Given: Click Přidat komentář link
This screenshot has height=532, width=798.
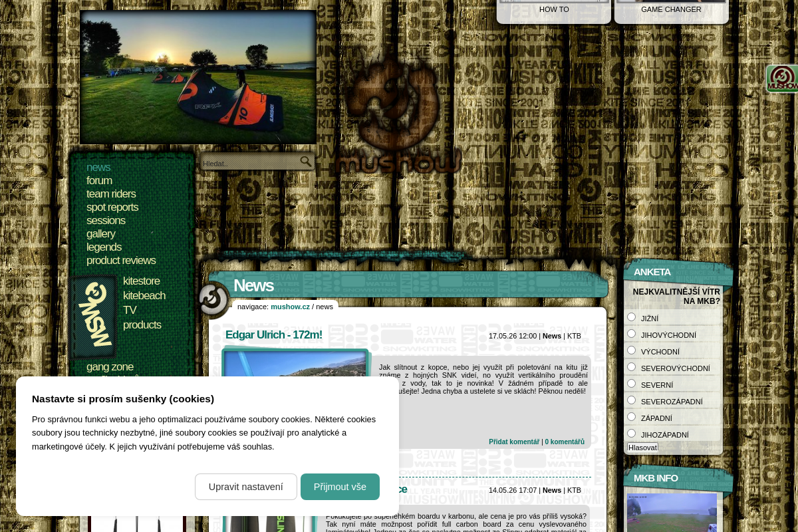Looking at the screenshot, I should tap(514, 442).
